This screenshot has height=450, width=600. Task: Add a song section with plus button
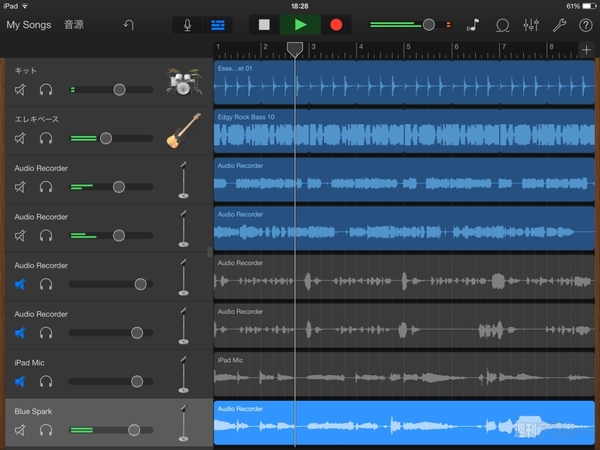(586, 50)
